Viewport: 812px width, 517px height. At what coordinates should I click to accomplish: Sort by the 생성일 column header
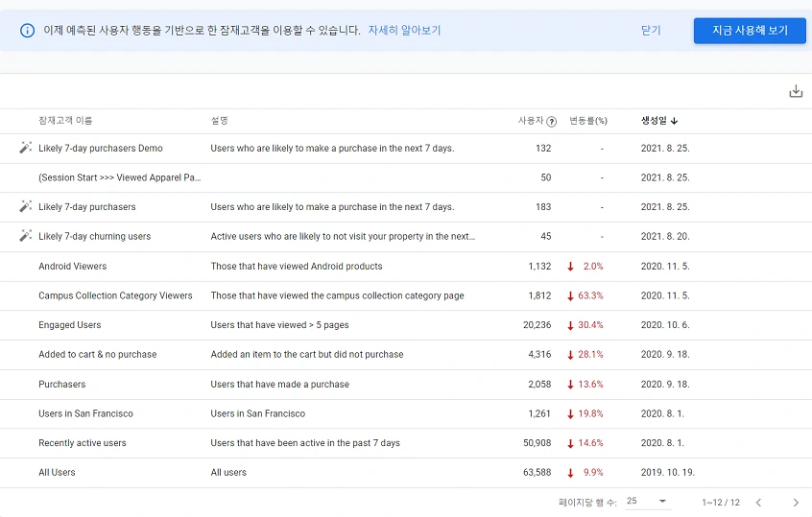pyautogui.click(x=654, y=121)
